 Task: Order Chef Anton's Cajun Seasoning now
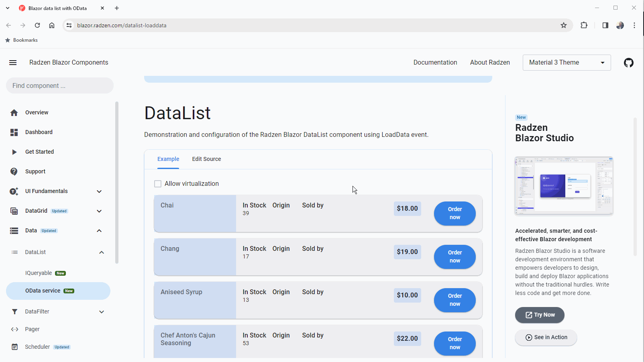coord(455,344)
